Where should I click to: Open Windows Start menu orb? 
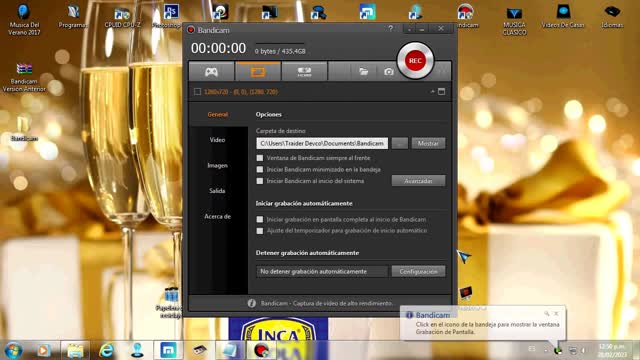click(x=13, y=350)
